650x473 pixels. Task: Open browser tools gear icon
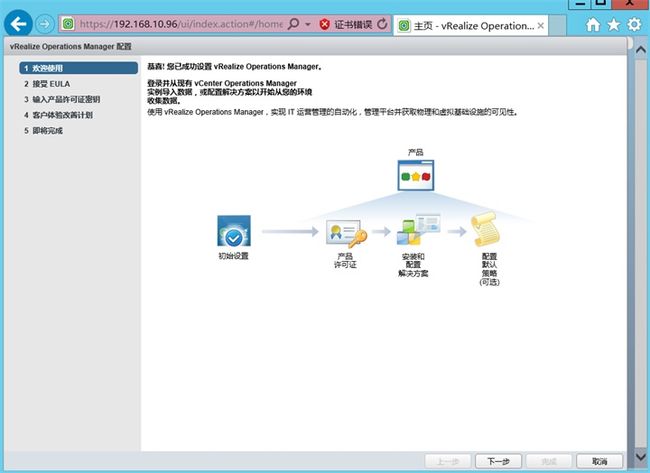[x=634, y=24]
